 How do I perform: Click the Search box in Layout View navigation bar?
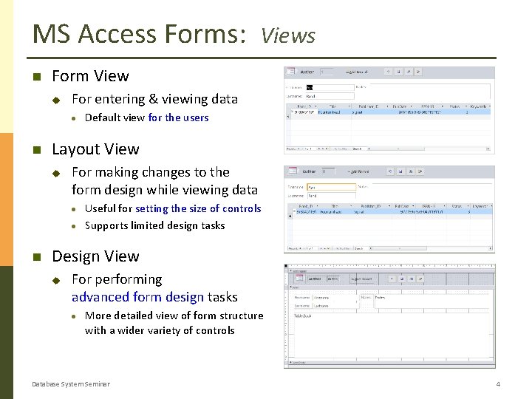coord(361,248)
